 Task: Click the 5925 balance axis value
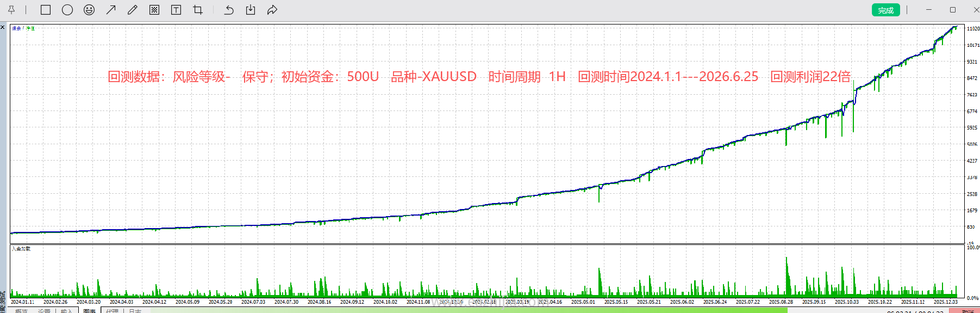(972, 128)
